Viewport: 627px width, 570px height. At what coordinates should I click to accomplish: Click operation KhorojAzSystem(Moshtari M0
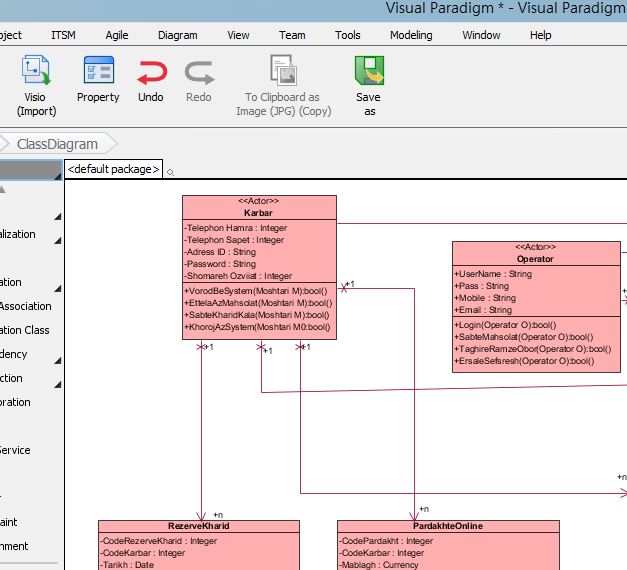[x=257, y=327]
